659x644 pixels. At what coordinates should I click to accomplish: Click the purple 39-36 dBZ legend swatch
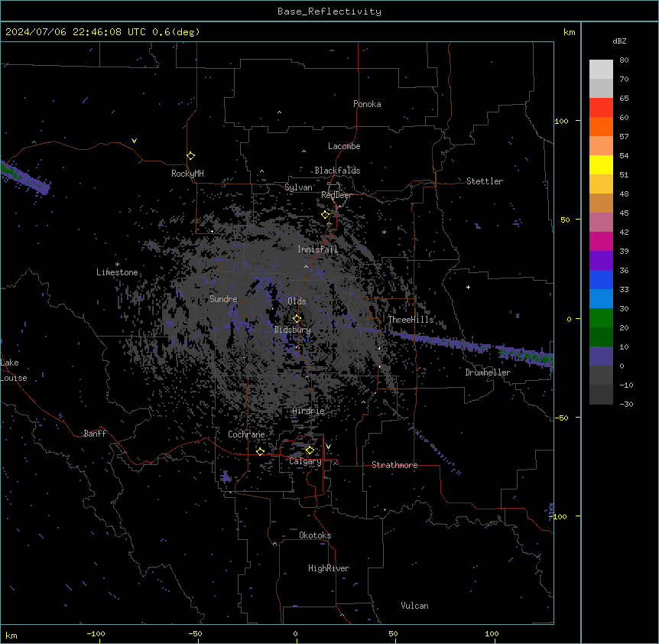(x=601, y=260)
